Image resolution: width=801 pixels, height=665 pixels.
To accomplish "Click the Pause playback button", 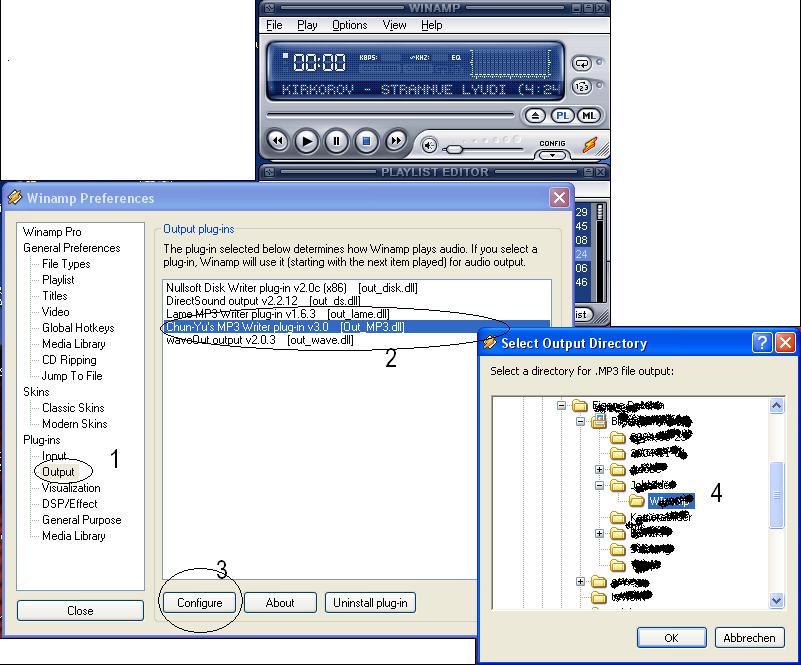I will click(x=337, y=142).
